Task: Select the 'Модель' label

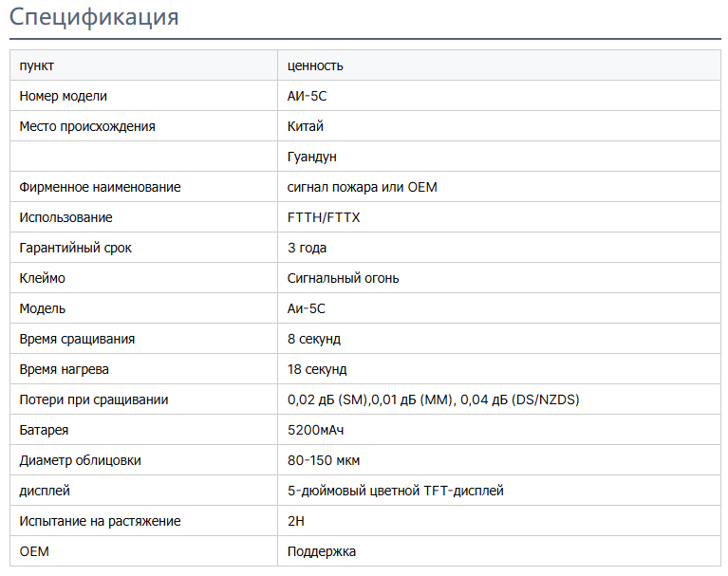Action: pos(43,308)
